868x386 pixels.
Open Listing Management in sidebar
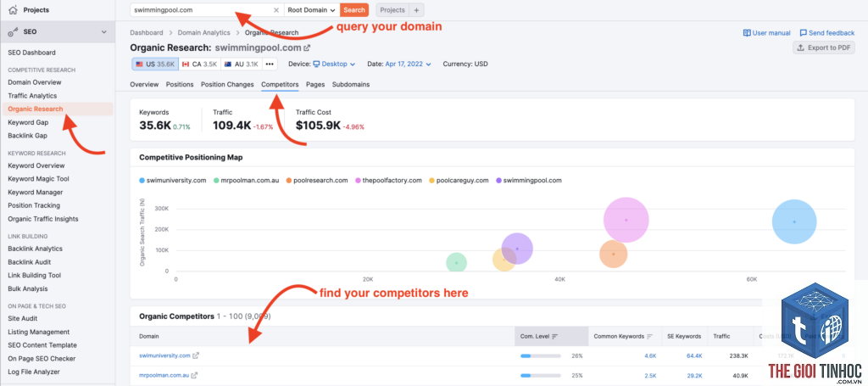point(39,332)
